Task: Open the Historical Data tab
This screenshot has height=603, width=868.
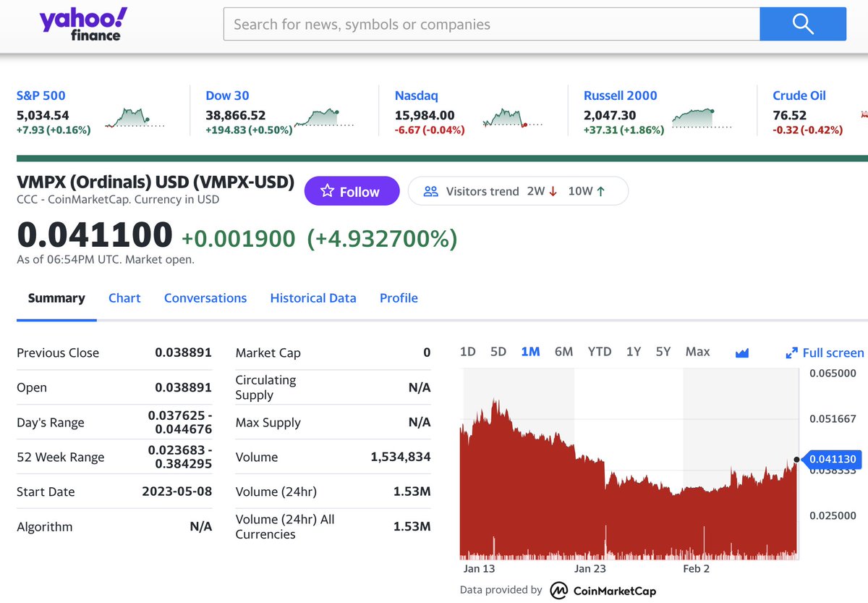Action: click(313, 298)
